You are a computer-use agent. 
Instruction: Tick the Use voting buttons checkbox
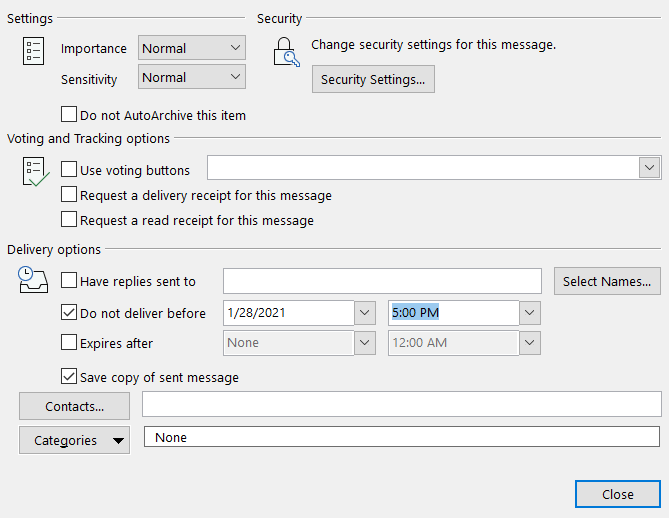(69, 170)
